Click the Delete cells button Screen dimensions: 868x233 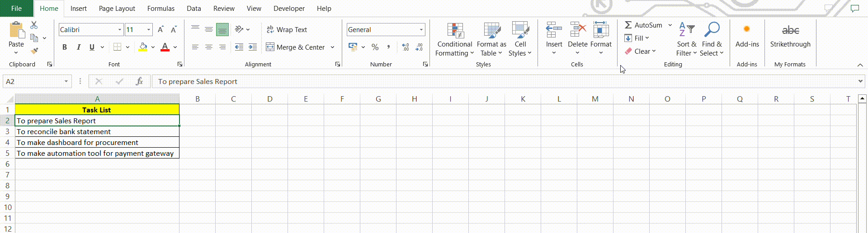577,38
